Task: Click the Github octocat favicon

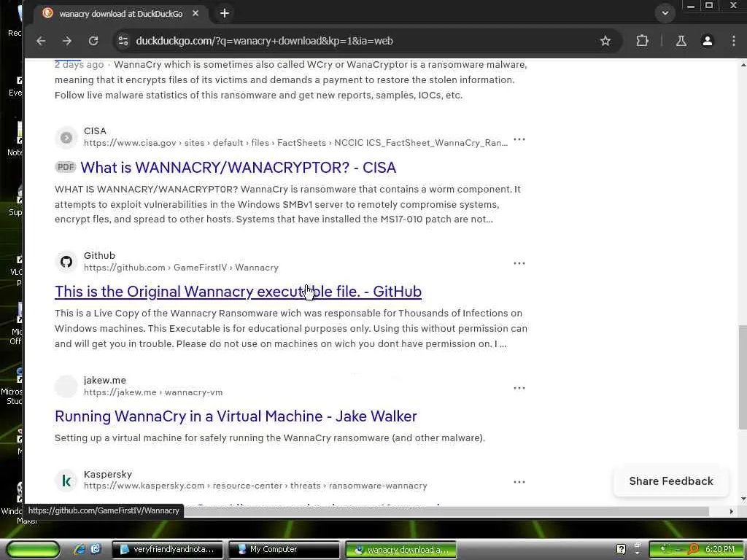Action: click(x=66, y=262)
